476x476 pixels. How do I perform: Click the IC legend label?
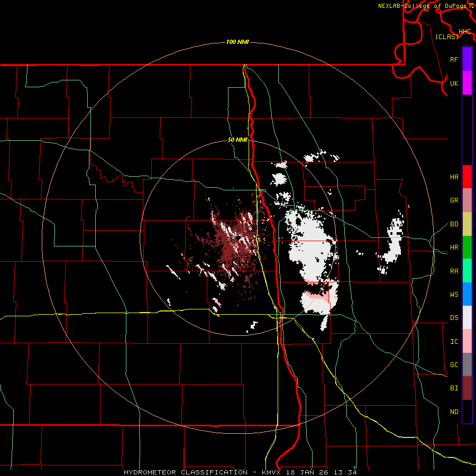(454, 341)
